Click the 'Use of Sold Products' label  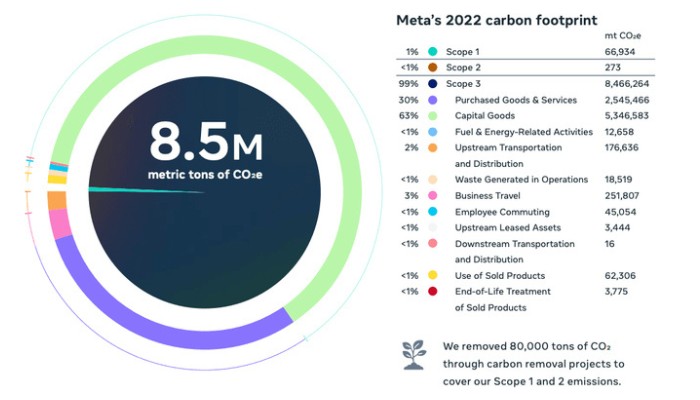click(x=500, y=275)
